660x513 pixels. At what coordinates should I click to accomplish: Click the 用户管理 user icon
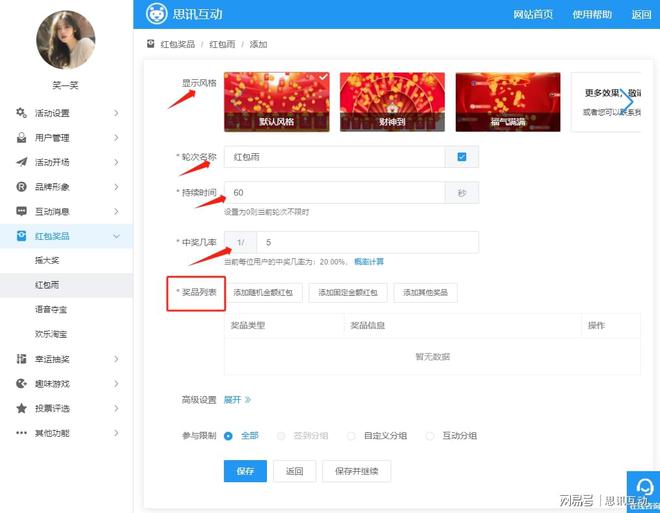coord(22,138)
